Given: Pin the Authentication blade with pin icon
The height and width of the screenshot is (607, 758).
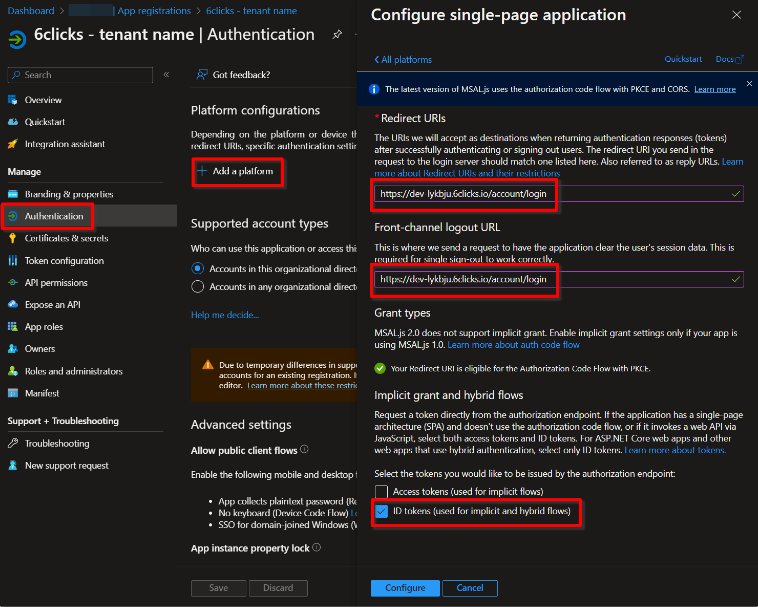Looking at the screenshot, I should tap(337, 35).
